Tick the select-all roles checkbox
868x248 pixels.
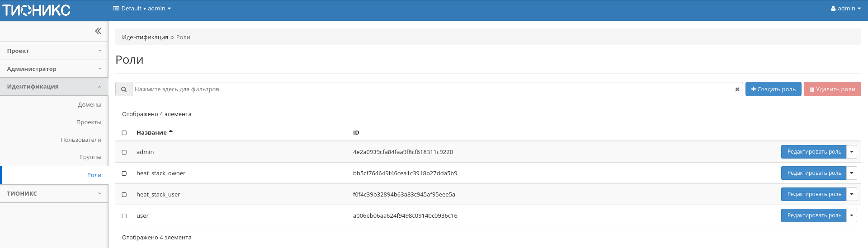[124, 133]
